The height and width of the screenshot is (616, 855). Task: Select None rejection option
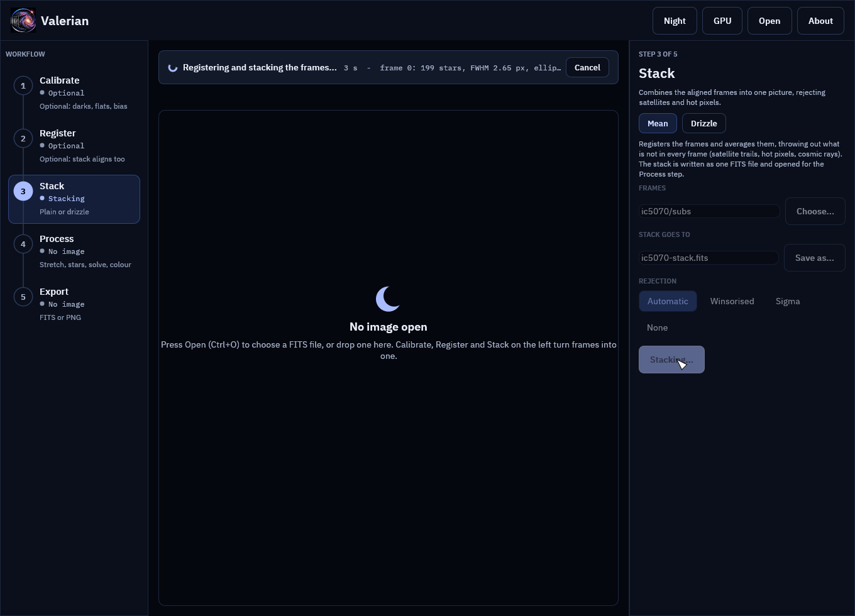(657, 327)
